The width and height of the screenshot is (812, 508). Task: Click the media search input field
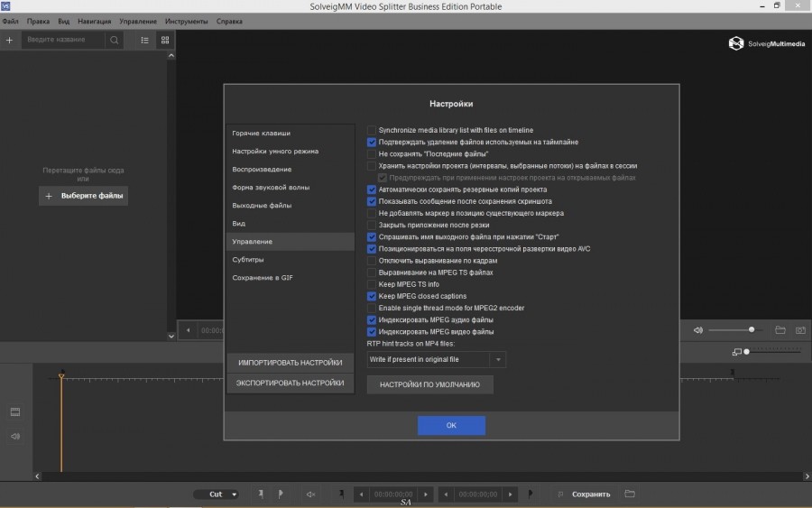[62, 40]
